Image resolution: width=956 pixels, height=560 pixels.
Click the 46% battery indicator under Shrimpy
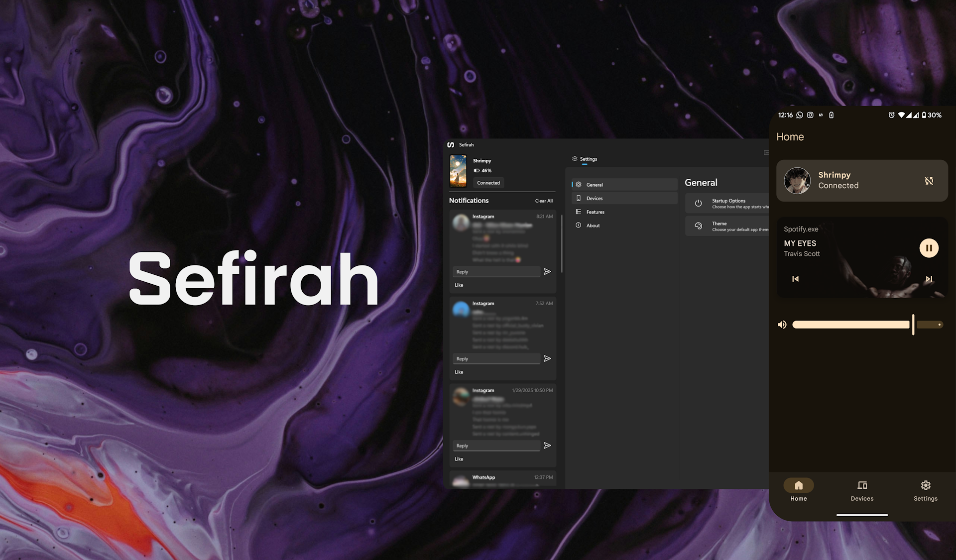482,171
